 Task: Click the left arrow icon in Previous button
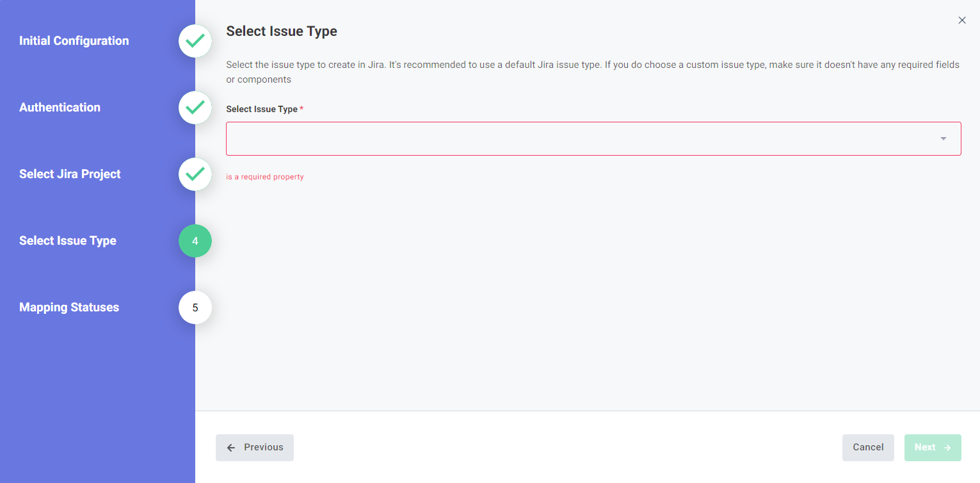pos(231,447)
